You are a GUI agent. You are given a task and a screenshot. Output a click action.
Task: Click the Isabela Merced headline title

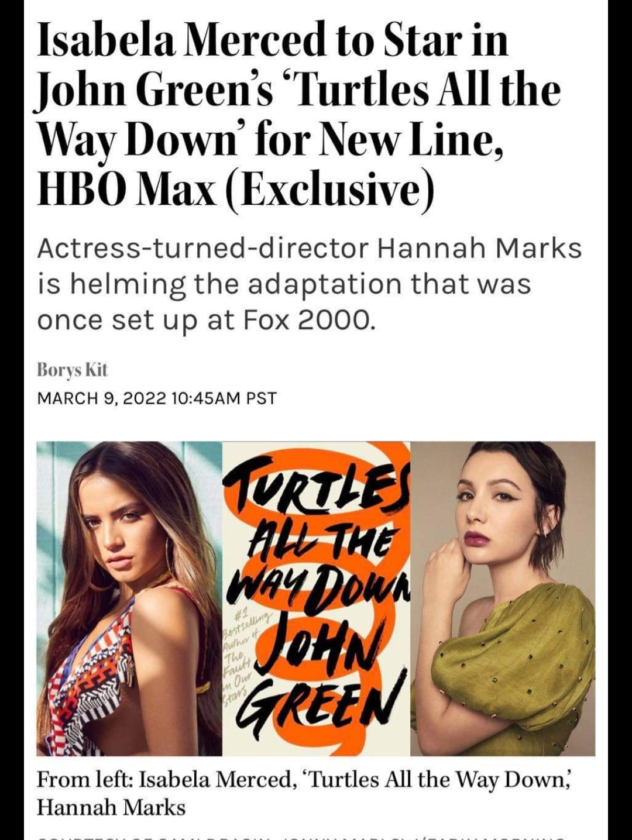point(298,115)
